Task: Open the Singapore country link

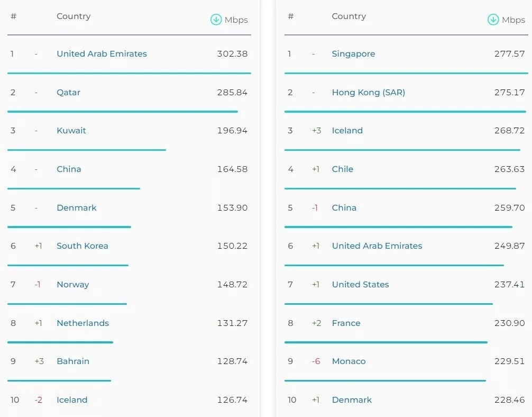Action: (x=353, y=54)
